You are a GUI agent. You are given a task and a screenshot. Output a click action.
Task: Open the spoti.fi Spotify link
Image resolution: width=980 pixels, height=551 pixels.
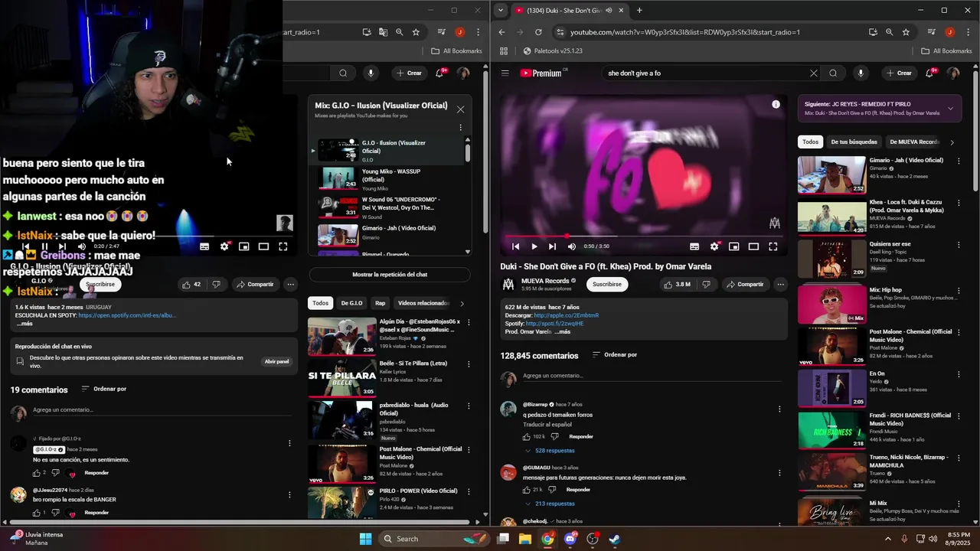tap(554, 324)
